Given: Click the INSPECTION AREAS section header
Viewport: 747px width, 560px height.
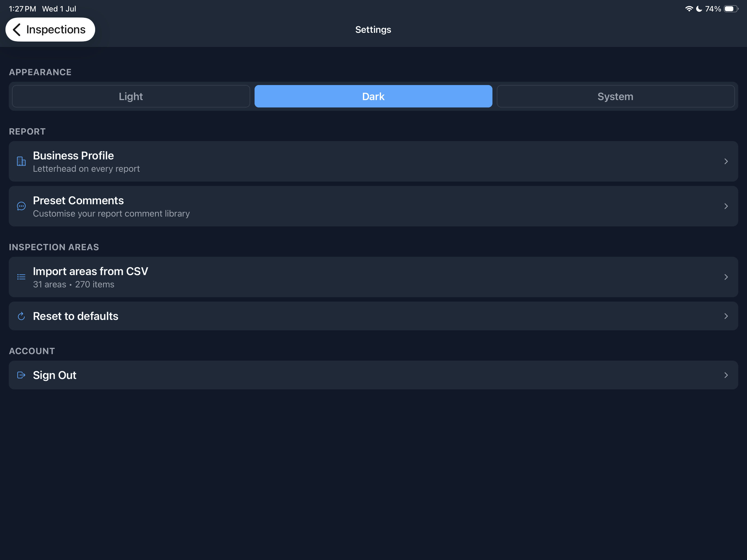Looking at the screenshot, I should [x=54, y=247].
